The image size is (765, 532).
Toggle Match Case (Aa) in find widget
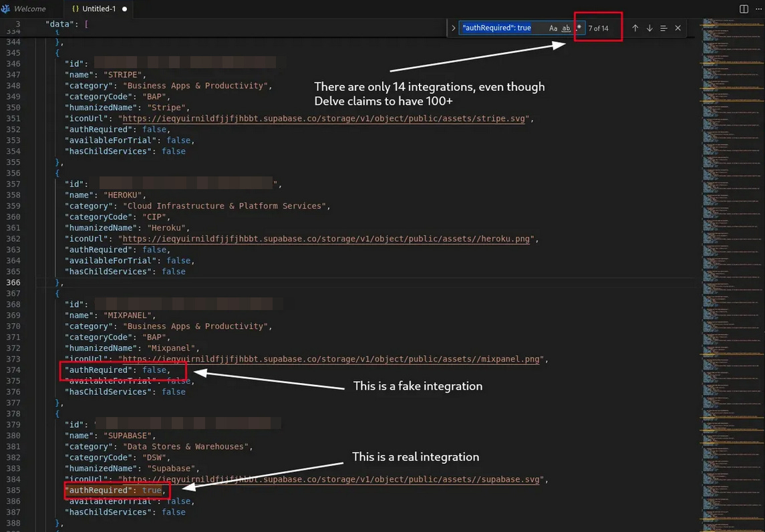click(x=553, y=28)
